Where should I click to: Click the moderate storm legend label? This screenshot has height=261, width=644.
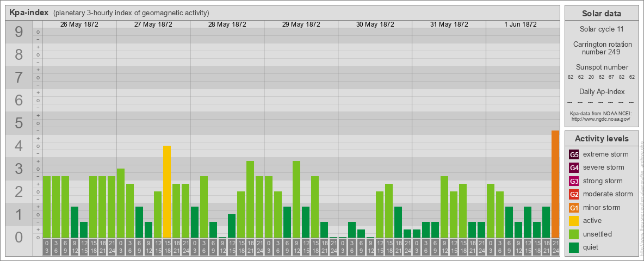608,194
